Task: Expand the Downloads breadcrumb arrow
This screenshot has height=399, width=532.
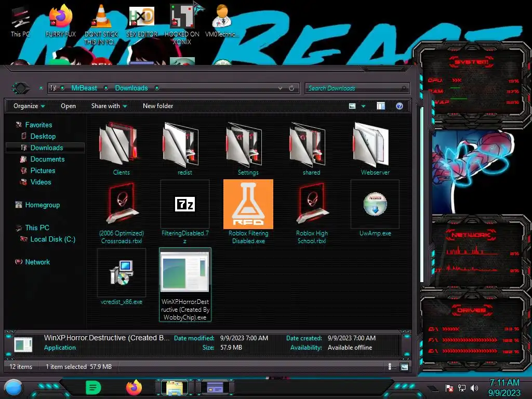Action: tap(157, 88)
